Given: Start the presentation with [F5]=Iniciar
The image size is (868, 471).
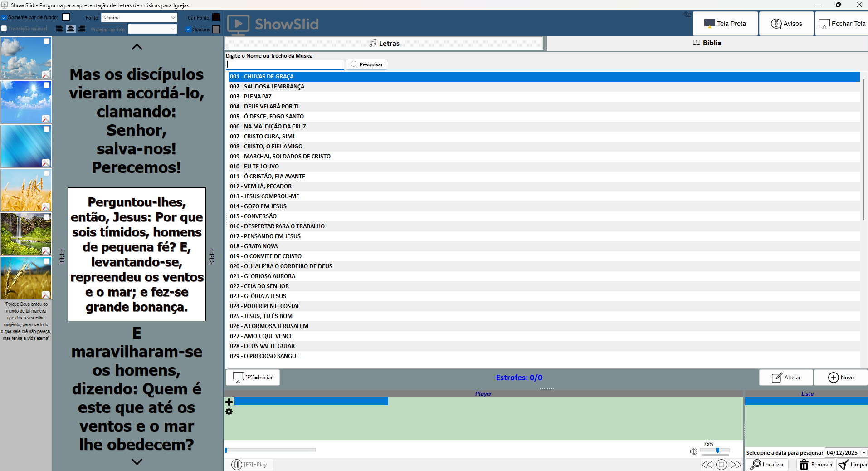Looking at the screenshot, I should (x=253, y=377).
